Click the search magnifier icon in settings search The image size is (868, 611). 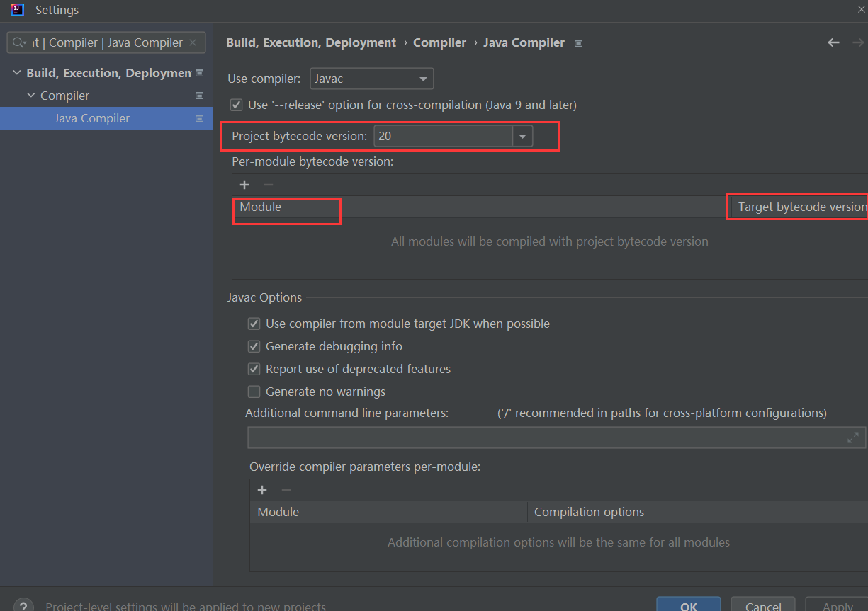pos(18,42)
